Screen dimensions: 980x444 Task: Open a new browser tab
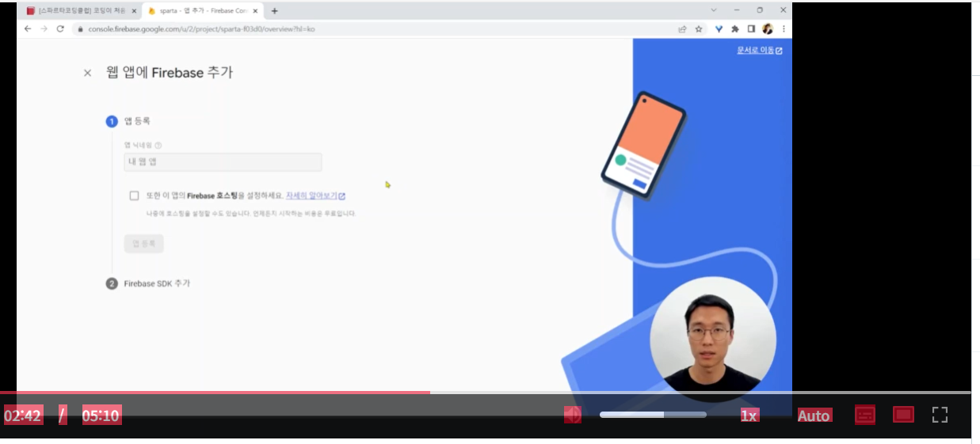[274, 11]
